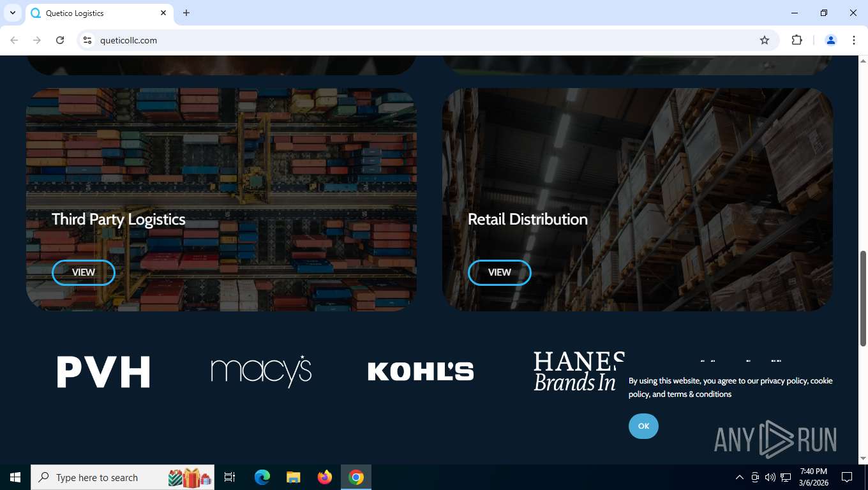Click the Third Party Logistics heading

[119, 219]
